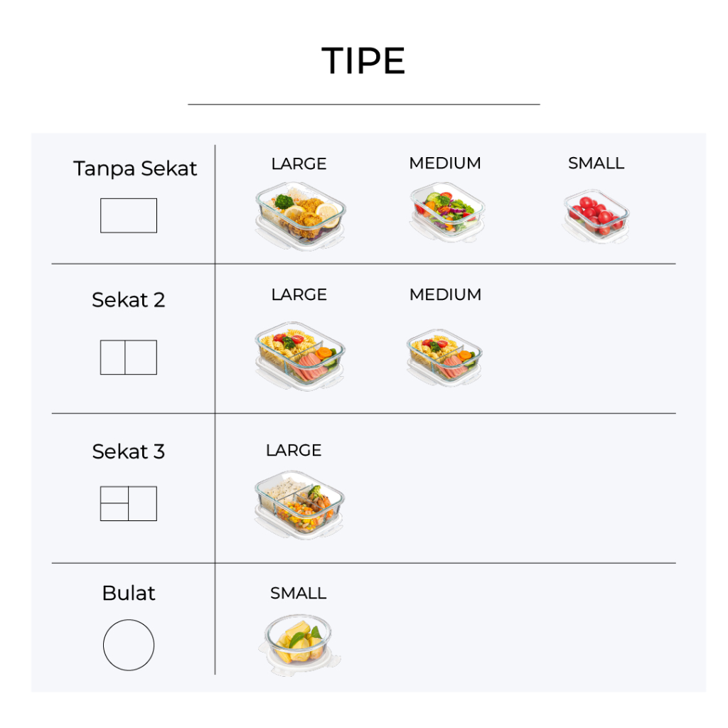Click MEDIUM label in Sekat 2 row
Viewport: 728px width, 728px height.
pyautogui.click(x=445, y=294)
